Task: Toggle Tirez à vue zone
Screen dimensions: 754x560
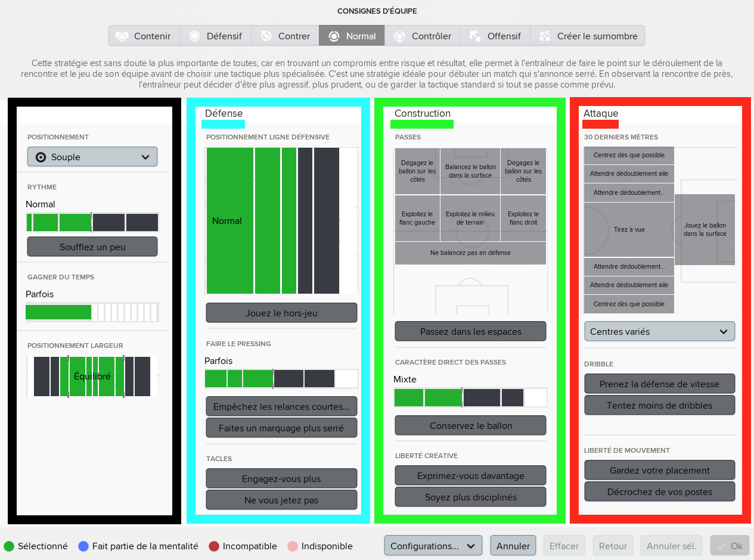Action: 629,229
